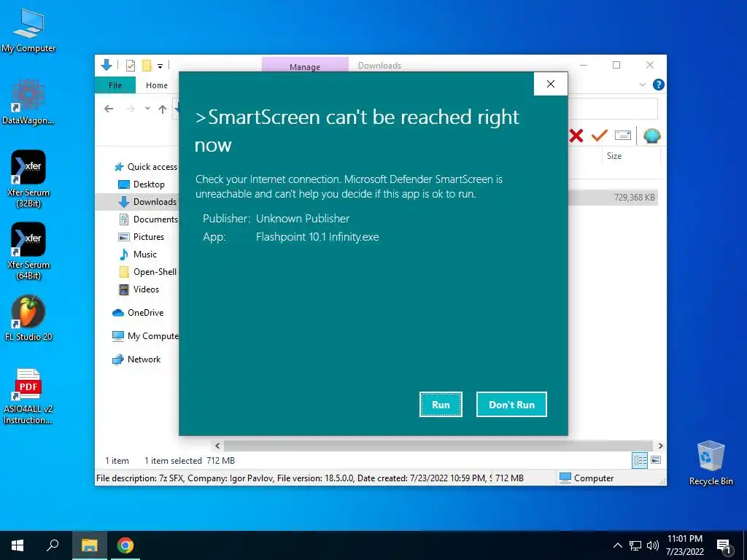This screenshot has height=560, width=747.
Task: Open the Manage tab in Explorer
Action: tap(305, 66)
